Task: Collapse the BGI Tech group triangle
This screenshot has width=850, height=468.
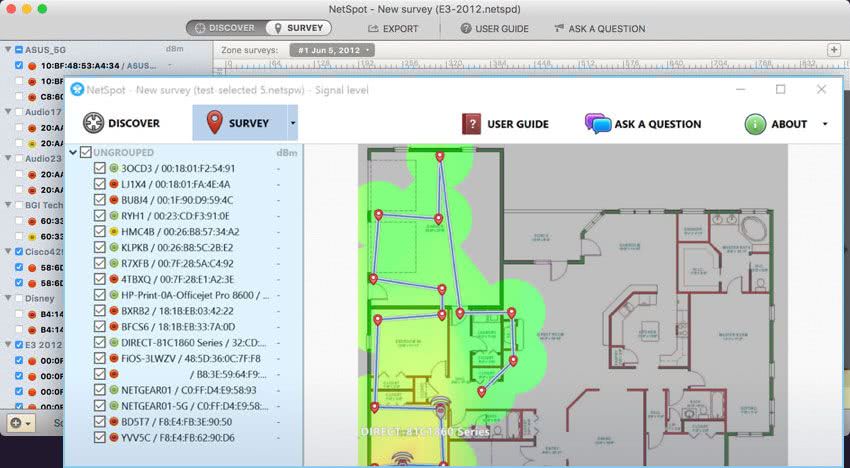Action: 8,204
